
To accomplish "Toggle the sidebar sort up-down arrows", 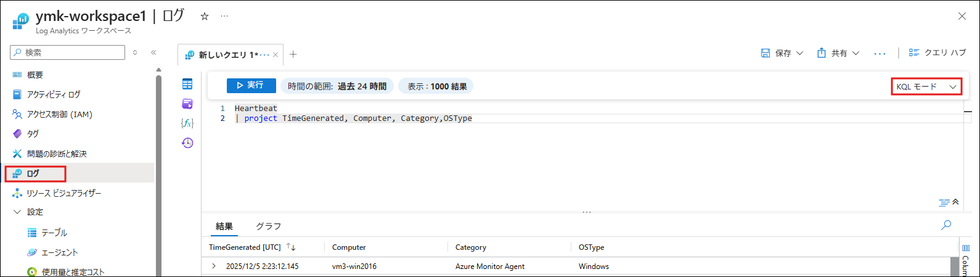I will (x=135, y=52).
